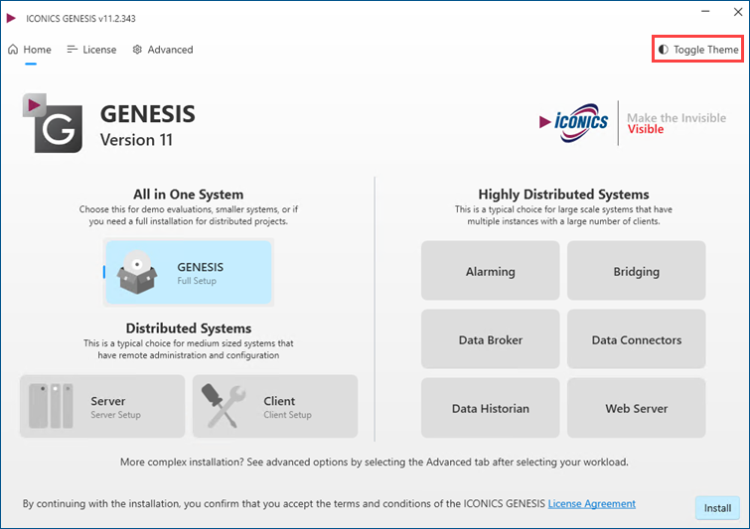
Task: Click the ICONICS title bar app icon
Action: 11,18
